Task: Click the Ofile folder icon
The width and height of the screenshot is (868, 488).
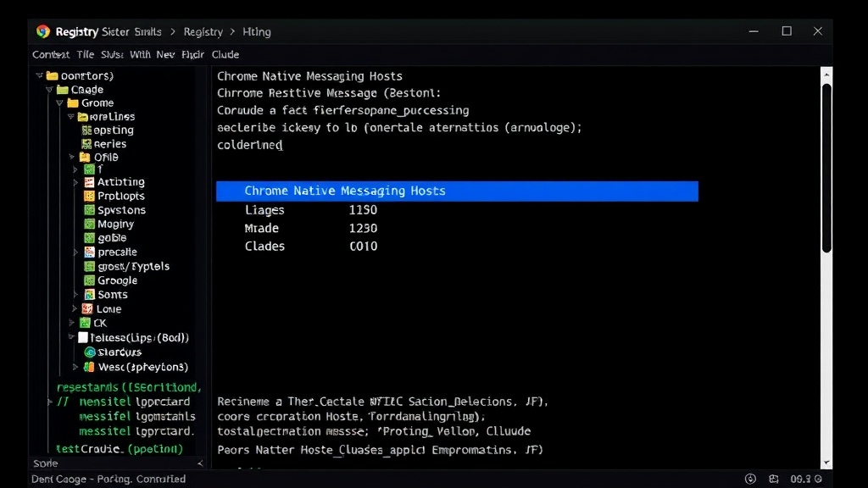Action: coord(85,157)
